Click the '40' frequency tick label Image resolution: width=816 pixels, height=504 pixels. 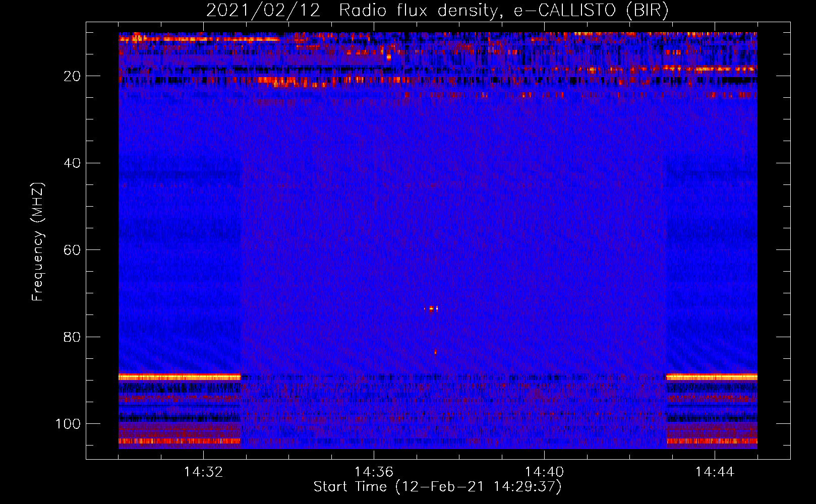click(x=73, y=163)
